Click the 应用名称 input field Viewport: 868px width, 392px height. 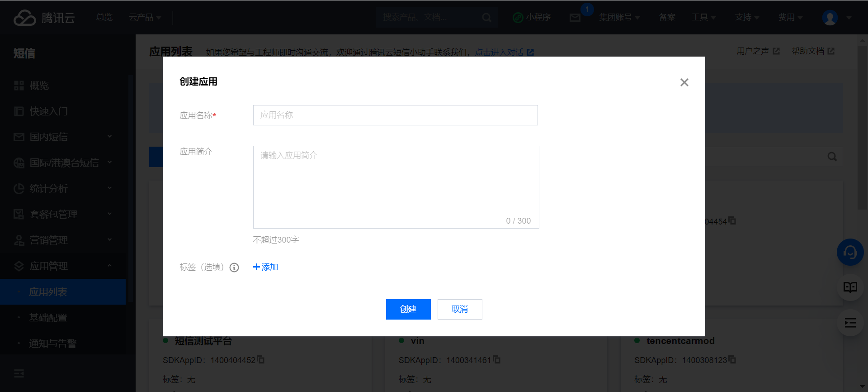point(395,115)
